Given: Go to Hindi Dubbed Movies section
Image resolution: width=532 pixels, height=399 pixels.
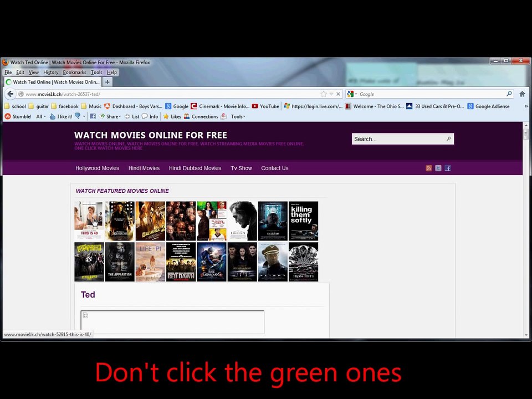Looking at the screenshot, I should click(195, 168).
